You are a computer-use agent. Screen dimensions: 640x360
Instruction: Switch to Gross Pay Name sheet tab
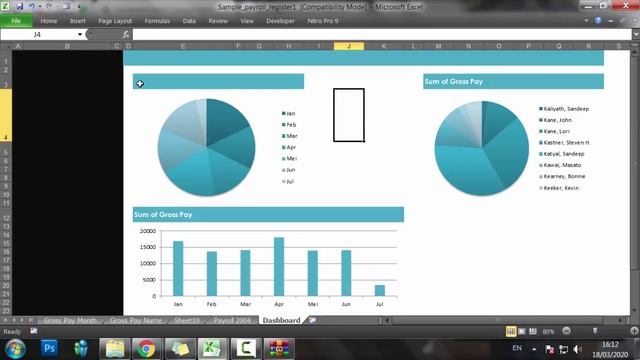136,320
